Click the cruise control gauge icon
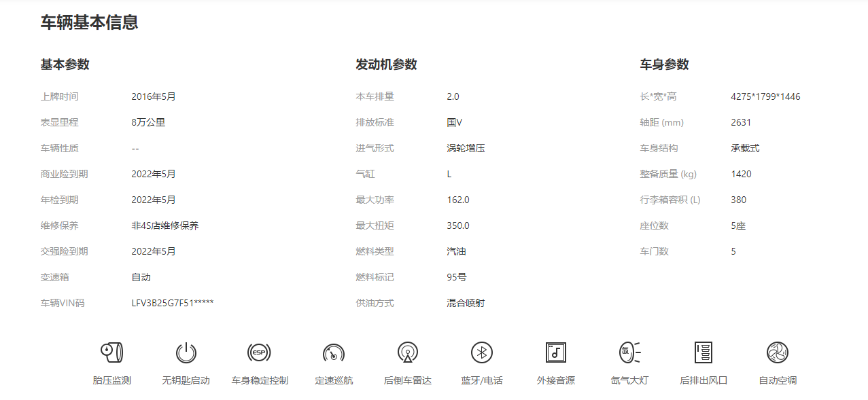 coord(334,352)
